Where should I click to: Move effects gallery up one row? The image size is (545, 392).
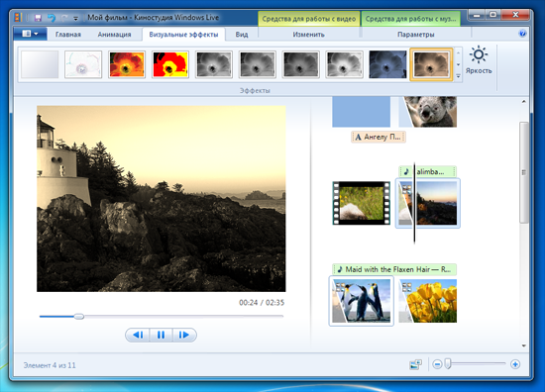458,52
